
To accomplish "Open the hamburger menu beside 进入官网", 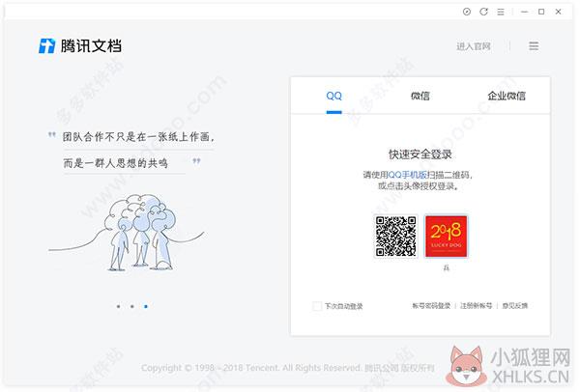I will [534, 46].
